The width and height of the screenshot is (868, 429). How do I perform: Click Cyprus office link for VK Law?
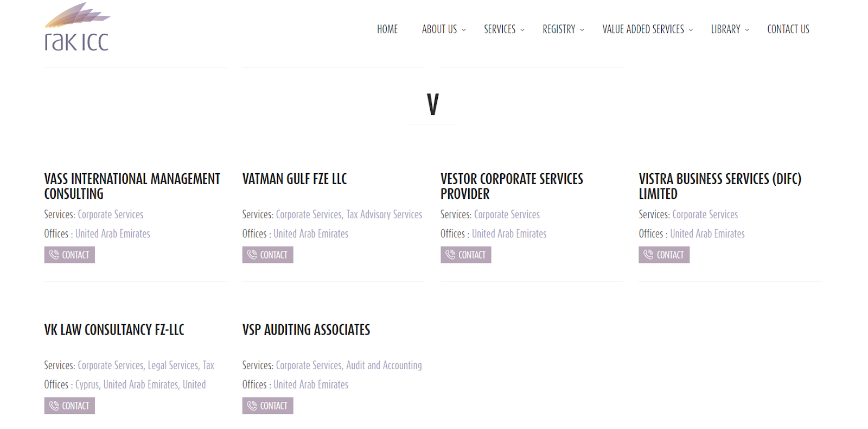87,384
